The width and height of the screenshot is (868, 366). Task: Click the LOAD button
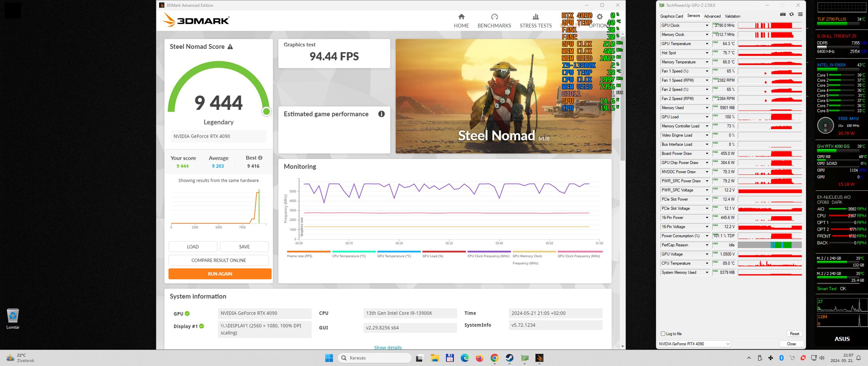193,247
